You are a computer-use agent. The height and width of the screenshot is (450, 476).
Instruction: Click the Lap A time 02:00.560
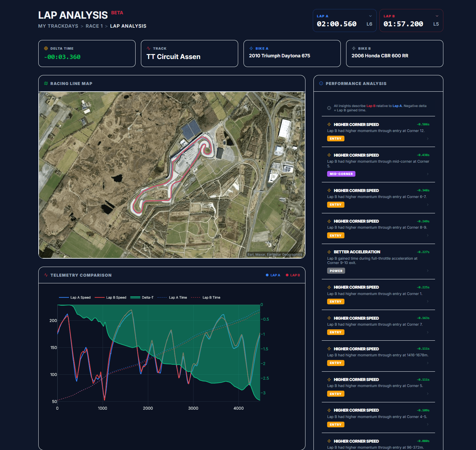click(x=337, y=24)
